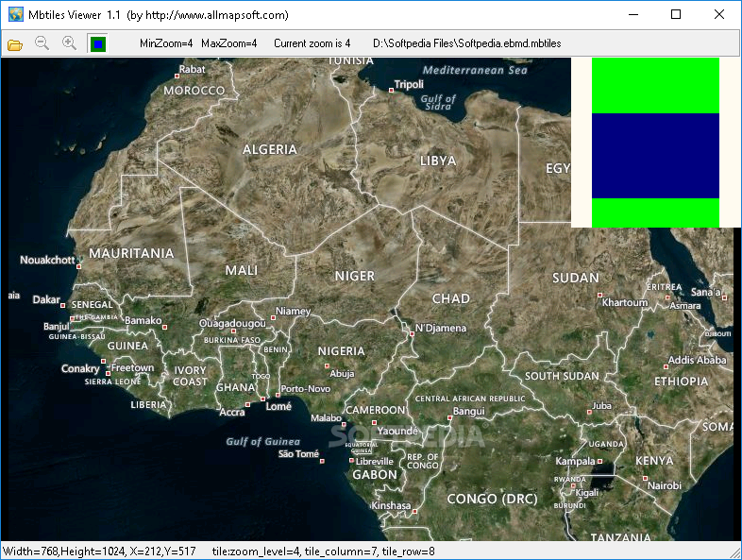Click the LIBYA label on the map
Viewport: 742px width, 560px height.
click(438, 161)
